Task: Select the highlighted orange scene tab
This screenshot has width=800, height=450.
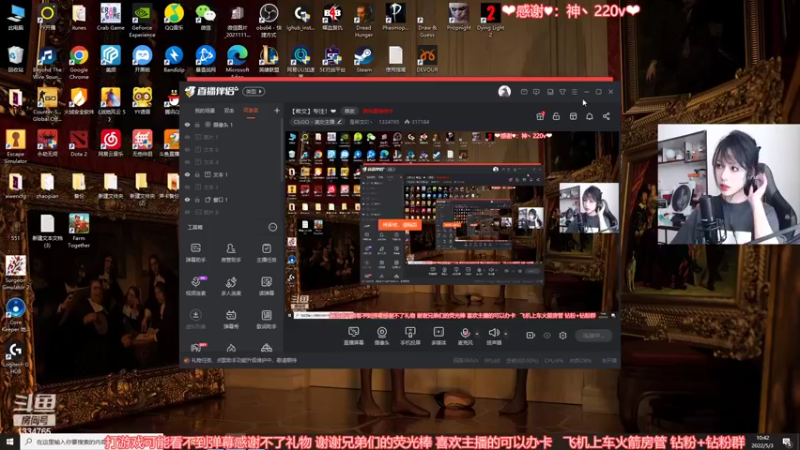Action: 251,111
